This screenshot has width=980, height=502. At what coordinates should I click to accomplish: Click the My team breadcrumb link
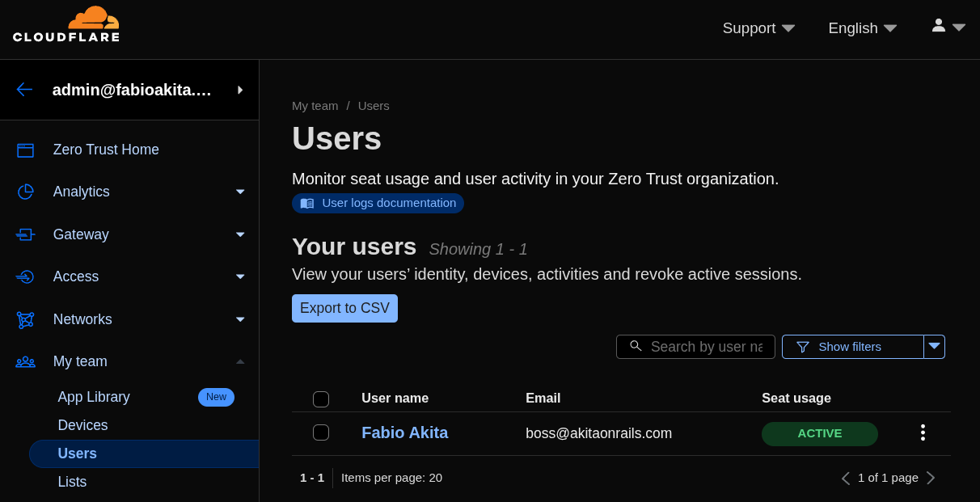315,106
